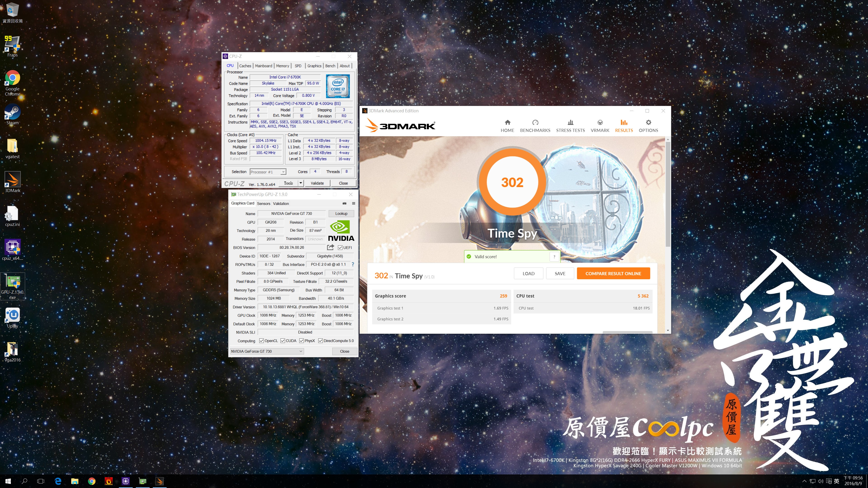Click COMPARE RESULT ONLINE button
The width and height of the screenshot is (868, 488).
click(613, 273)
